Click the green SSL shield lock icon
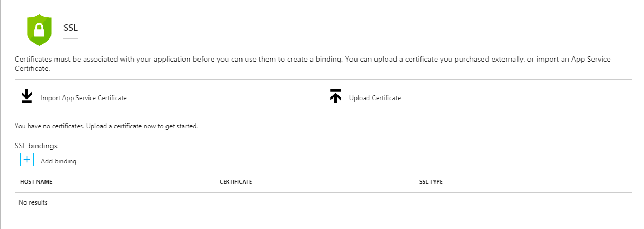The image size is (644, 229). click(x=39, y=30)
